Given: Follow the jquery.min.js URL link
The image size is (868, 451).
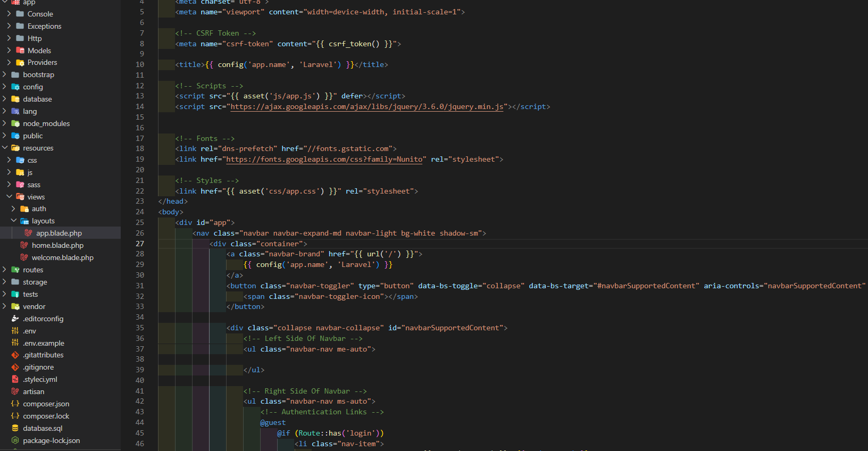Looking at the screenshot, I should (366, 106).
